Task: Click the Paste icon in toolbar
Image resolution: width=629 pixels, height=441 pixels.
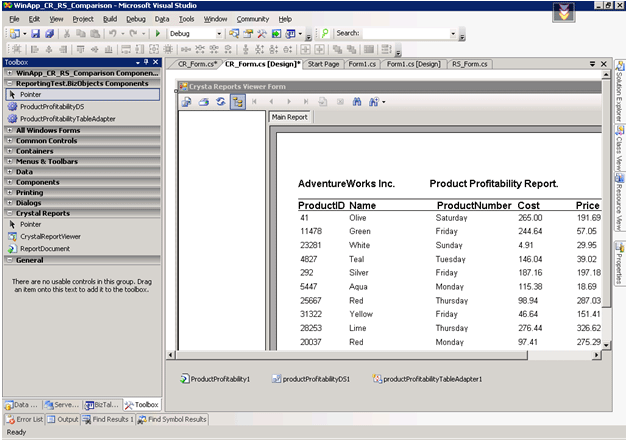Action: 95,34
